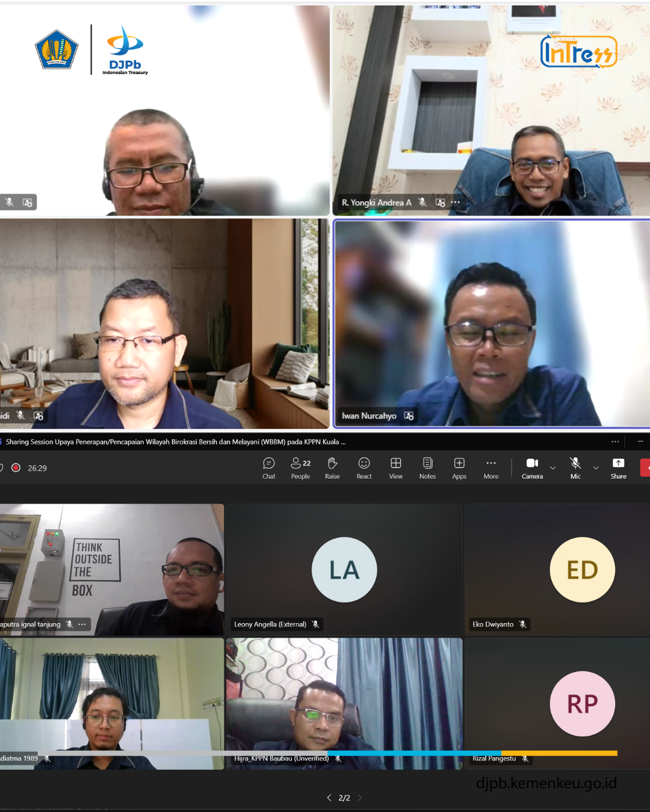
Task: Open the More actions menu
Action: [491, 468]
